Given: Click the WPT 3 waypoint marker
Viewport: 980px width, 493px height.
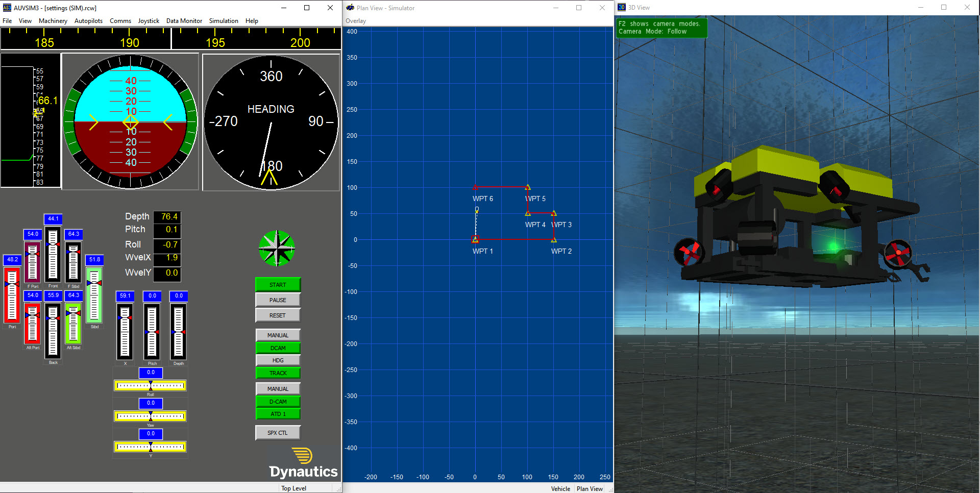Looking at the screenshot, I should [554, 213].
